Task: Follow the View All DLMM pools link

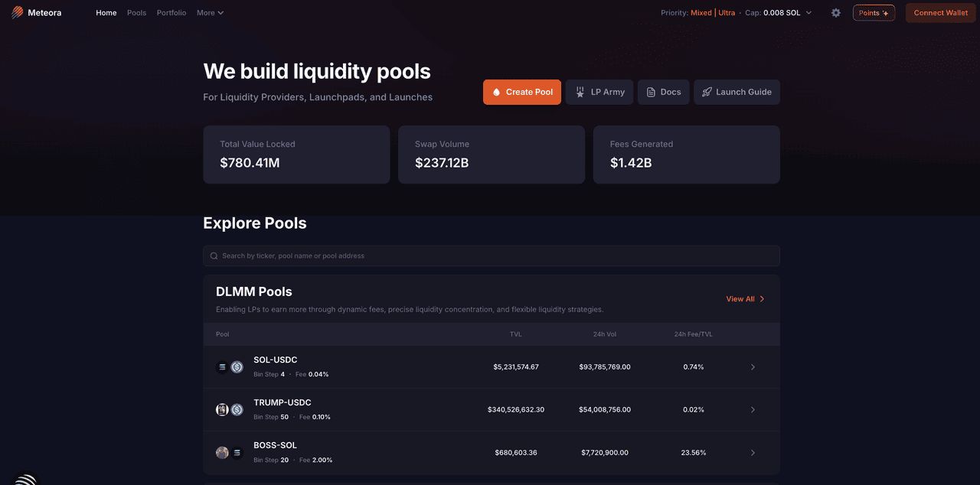Action: click(745, 299)
